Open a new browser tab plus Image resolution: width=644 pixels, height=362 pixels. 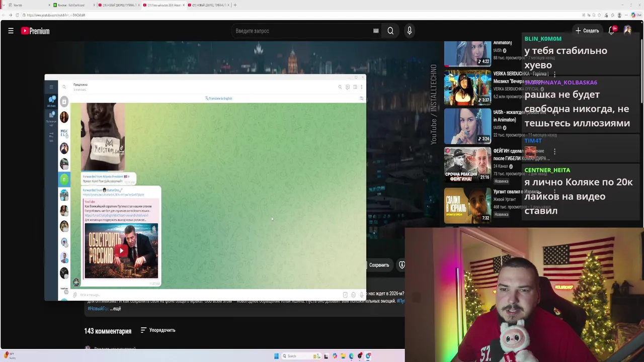point(235,5)
